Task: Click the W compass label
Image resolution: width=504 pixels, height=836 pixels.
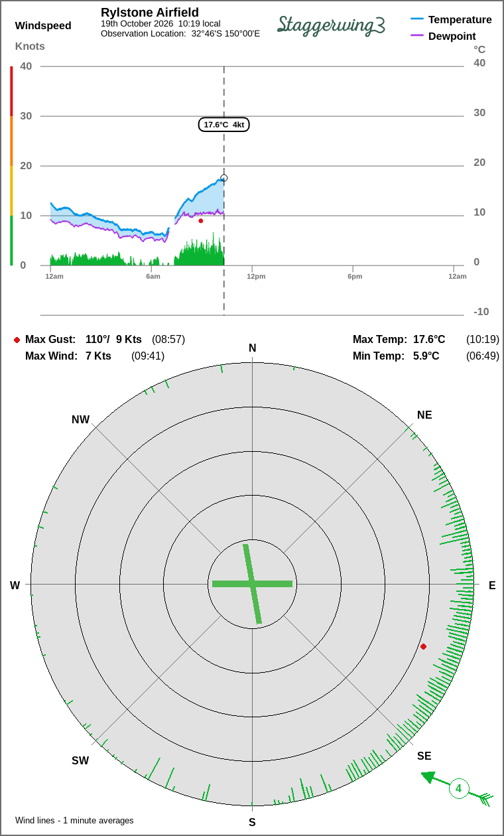Action: [15, 585]
